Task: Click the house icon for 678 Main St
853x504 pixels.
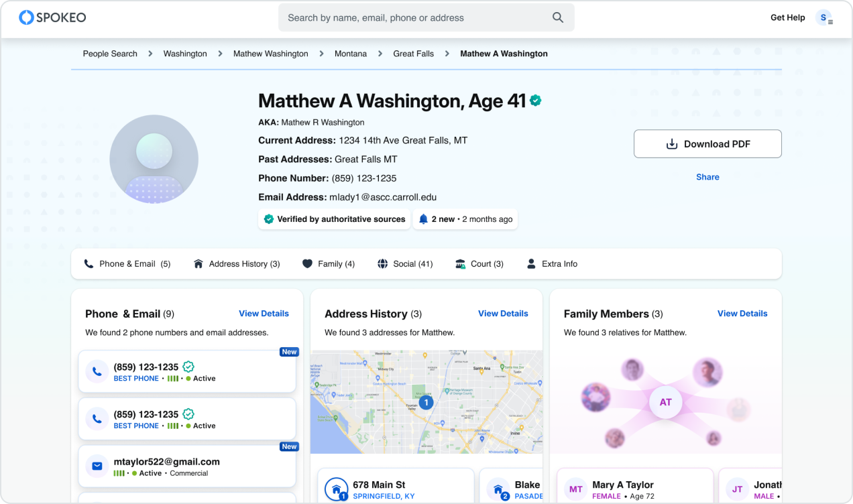Action: coord(336,489)
